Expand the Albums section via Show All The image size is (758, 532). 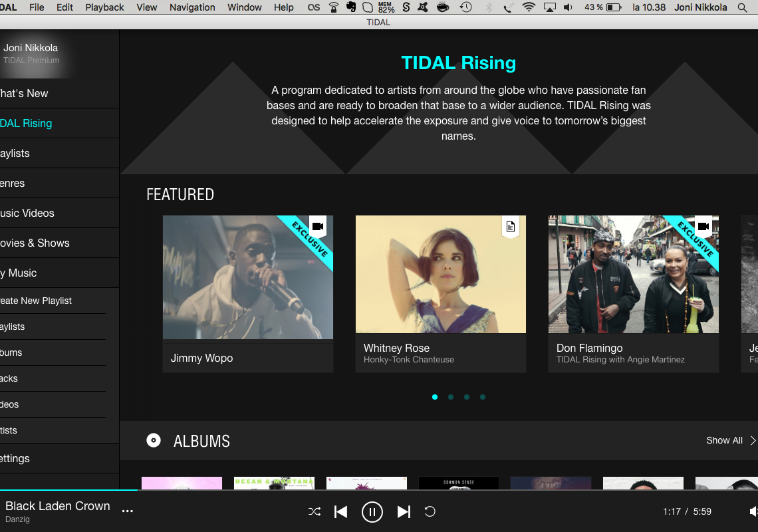pyautogui.click(x=724, y=440)
